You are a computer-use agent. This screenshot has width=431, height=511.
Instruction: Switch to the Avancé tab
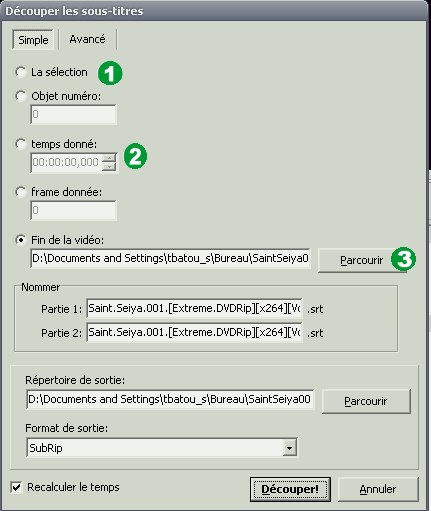pyautogui.click(x=87, y=39)
